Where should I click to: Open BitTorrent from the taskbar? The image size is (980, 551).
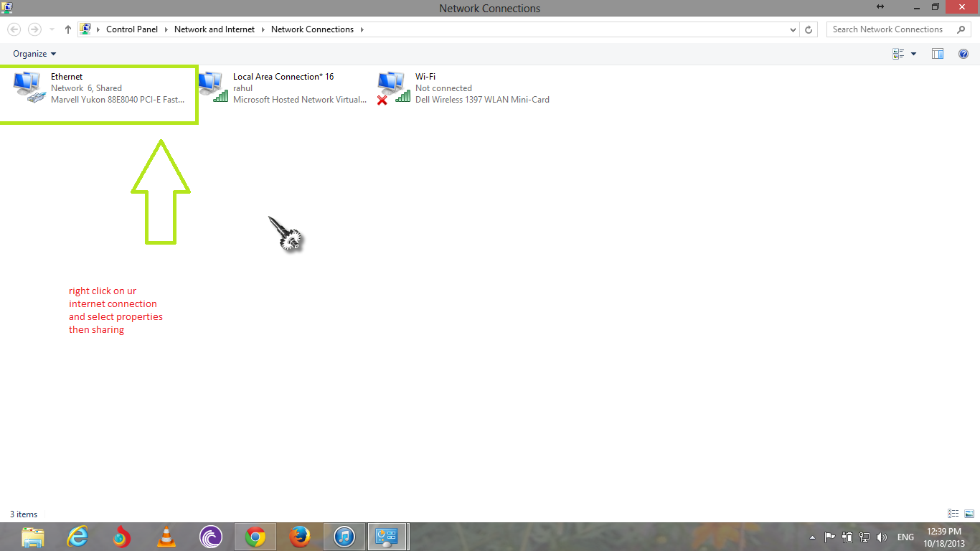[211, 537]
